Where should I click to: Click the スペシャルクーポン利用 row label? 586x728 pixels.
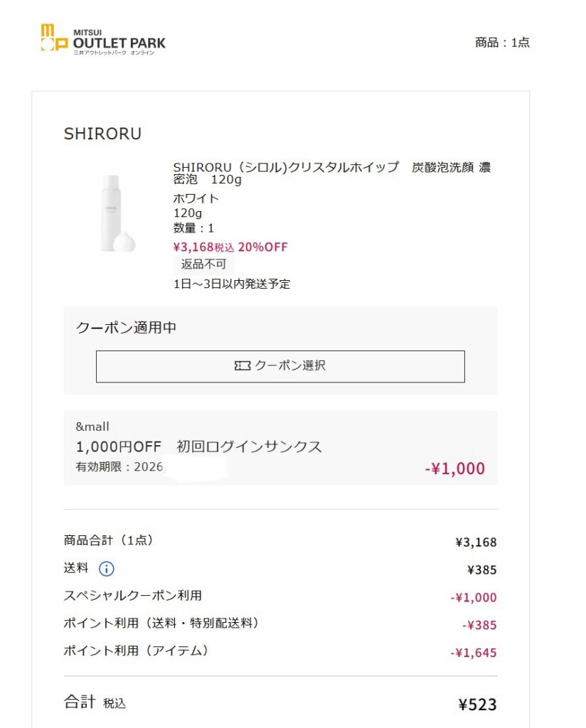click(x=132, y=596)
